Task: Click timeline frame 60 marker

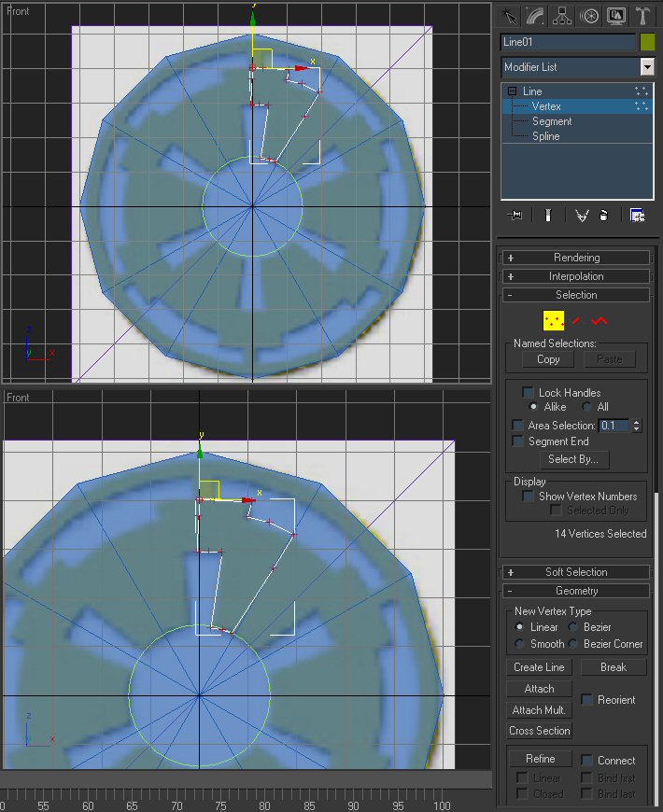Action: (88, 805)
